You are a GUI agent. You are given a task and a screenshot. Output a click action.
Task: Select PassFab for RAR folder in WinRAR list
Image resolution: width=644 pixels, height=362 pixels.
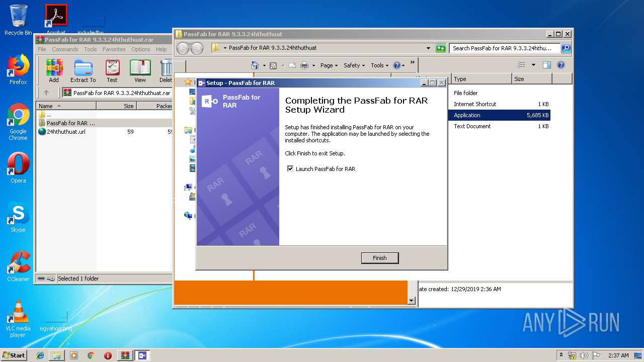click(104, 123)
